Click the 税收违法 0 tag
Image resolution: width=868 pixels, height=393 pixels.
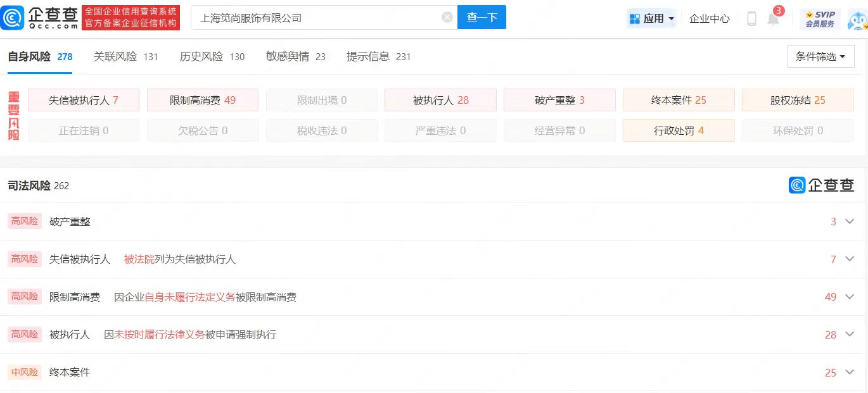pos(322,130)
